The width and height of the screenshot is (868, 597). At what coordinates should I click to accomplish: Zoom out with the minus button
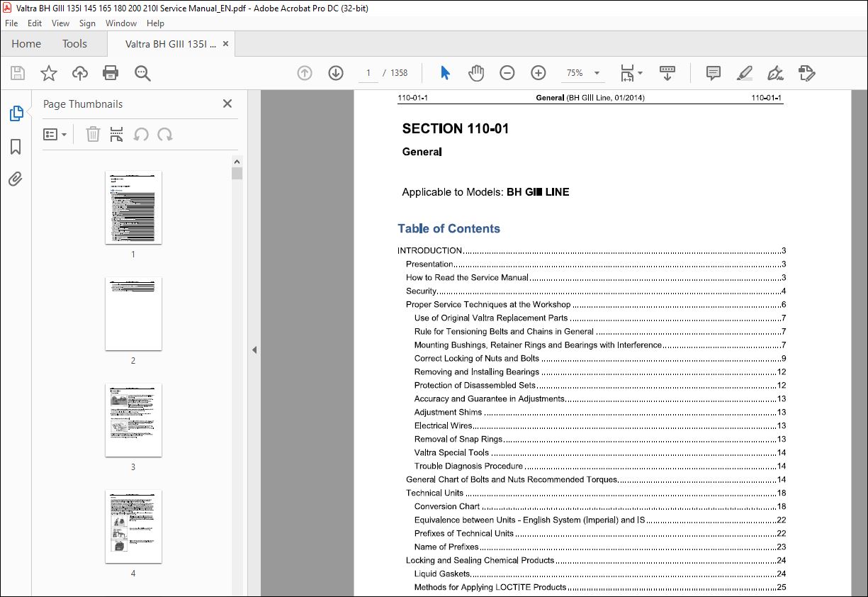pos(507,73)
